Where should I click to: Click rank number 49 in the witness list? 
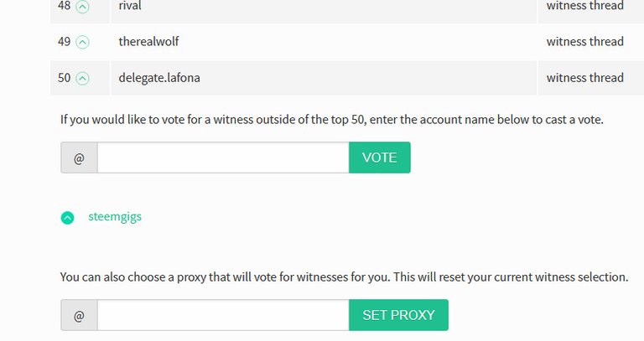click(x=65, y=42)
